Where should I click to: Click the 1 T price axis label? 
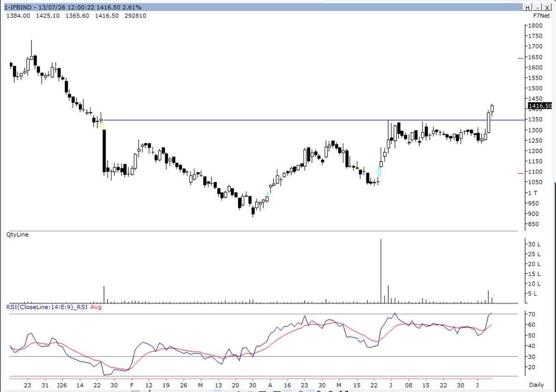(533, 193)
